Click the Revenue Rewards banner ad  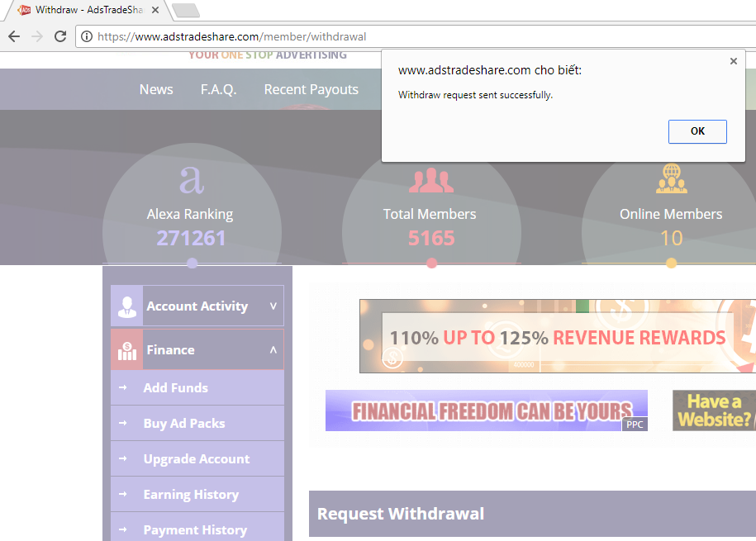click(x=558, y=336)
